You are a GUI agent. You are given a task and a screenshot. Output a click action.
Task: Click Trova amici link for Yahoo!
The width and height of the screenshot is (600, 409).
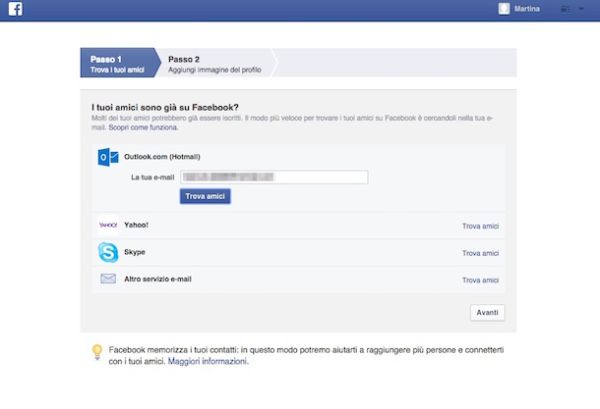480,227
